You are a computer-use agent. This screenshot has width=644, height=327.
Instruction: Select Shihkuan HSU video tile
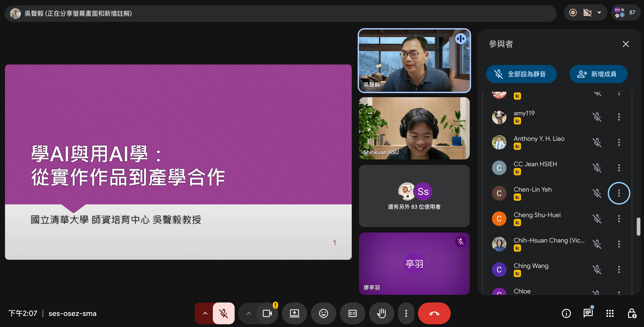tap(414, 128)
